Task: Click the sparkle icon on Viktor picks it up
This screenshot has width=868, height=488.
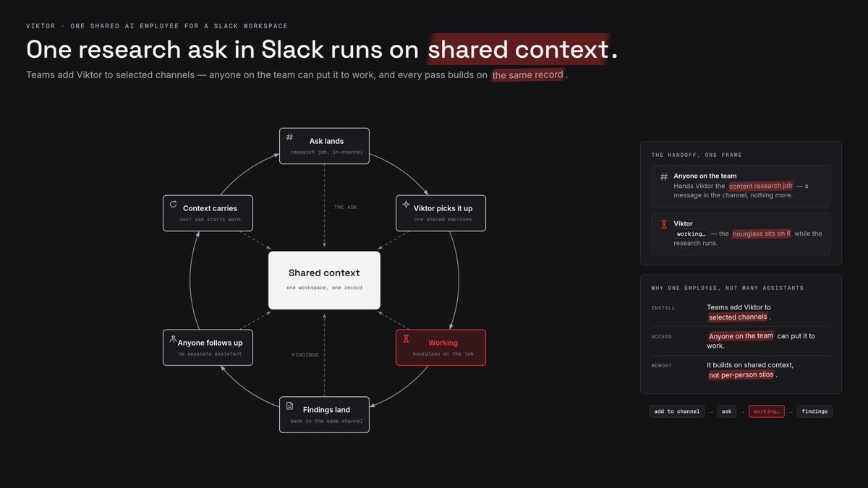Action: [406, 205]
